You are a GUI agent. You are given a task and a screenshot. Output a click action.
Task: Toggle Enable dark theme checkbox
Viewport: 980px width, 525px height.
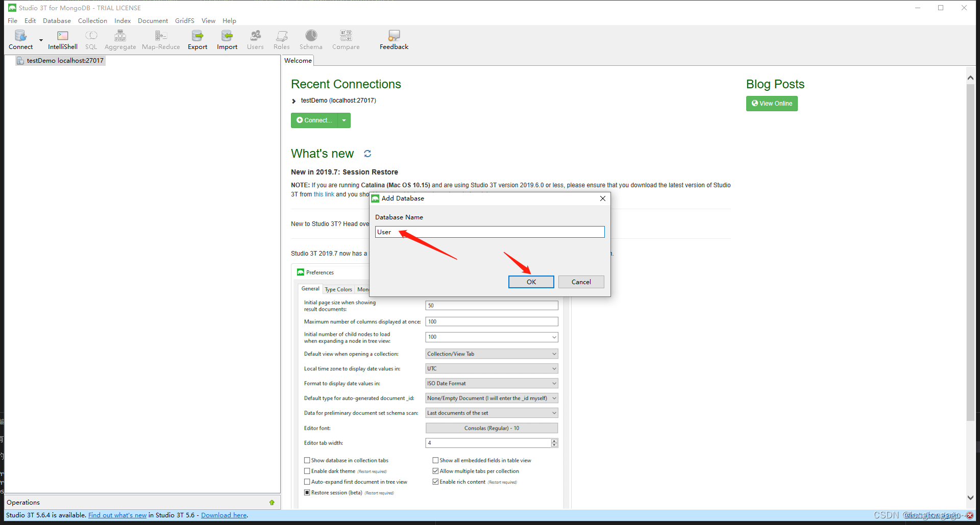coord(307,471)
